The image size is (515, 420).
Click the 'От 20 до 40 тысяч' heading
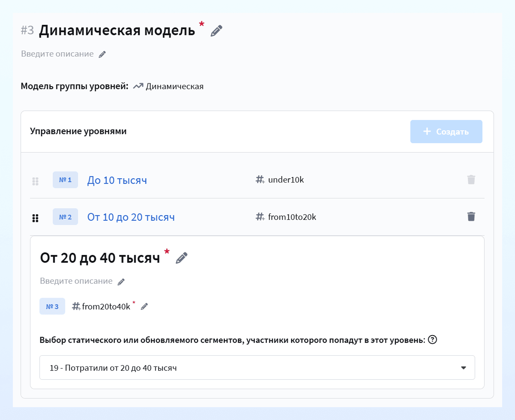point(100,258)
